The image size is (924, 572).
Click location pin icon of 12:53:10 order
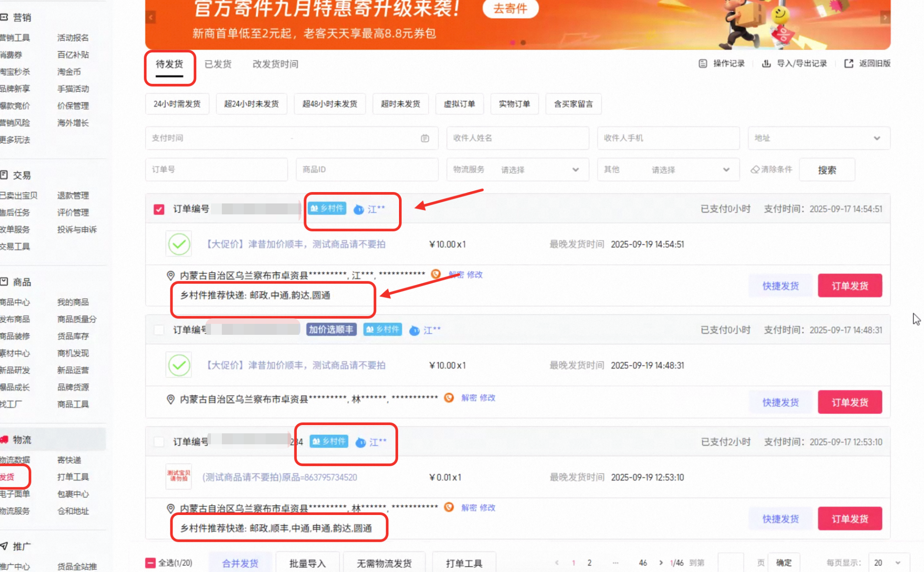[170, 508]
